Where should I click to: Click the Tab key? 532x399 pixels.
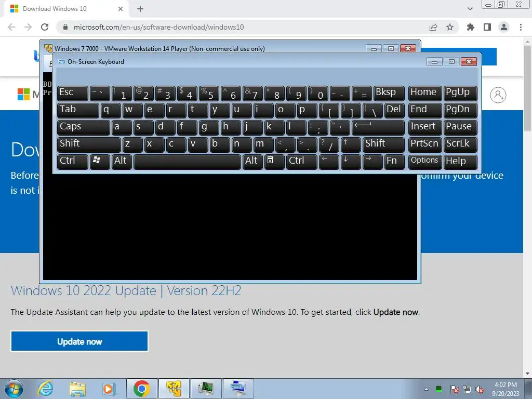[x=78, y=110]
